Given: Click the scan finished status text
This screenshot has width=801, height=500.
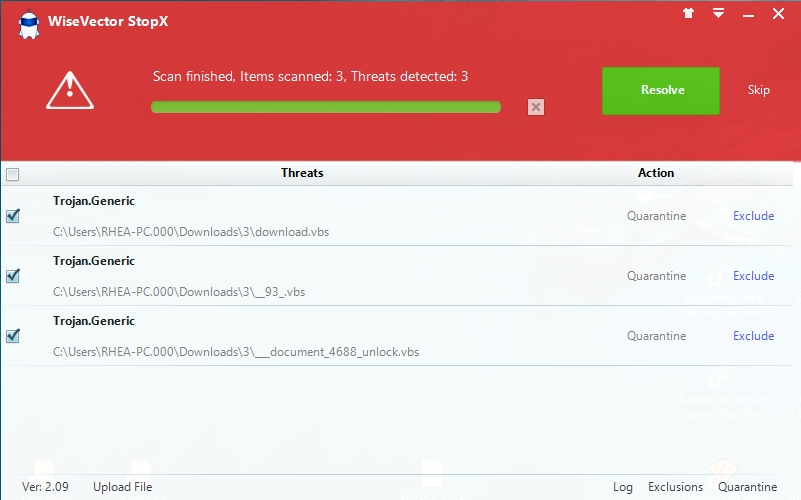Looking at the screenshot, I should click(311, 77).
